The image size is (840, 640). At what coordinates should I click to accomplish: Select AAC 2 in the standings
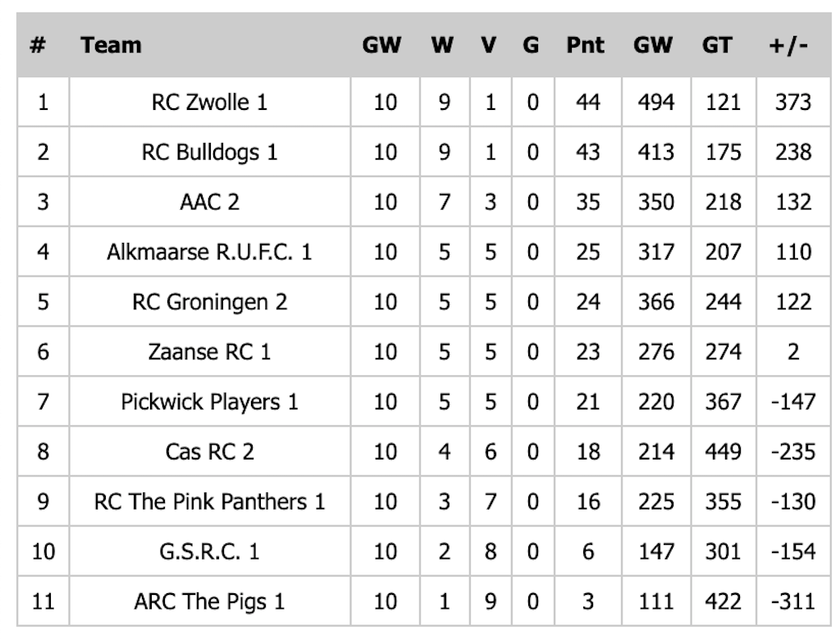(x=209, y=203)
